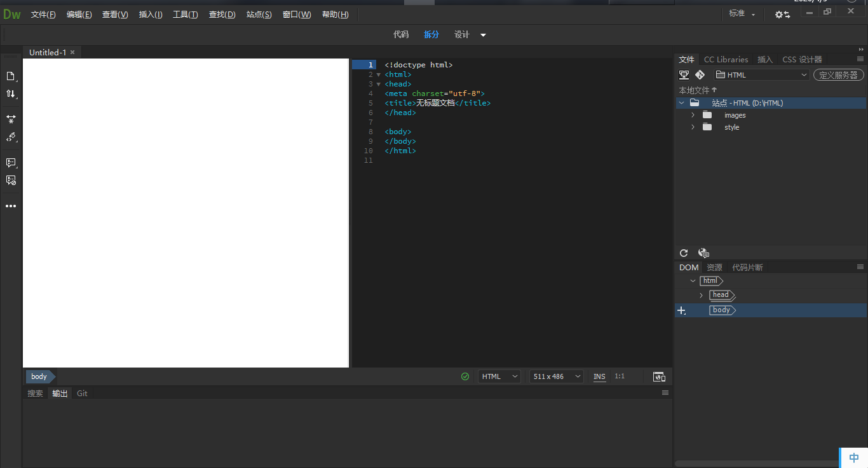Image resolution: width=868 pixels, height=468 pixels.
Task: Expand the head node in DOM panel
Action: tap(702, 295)
